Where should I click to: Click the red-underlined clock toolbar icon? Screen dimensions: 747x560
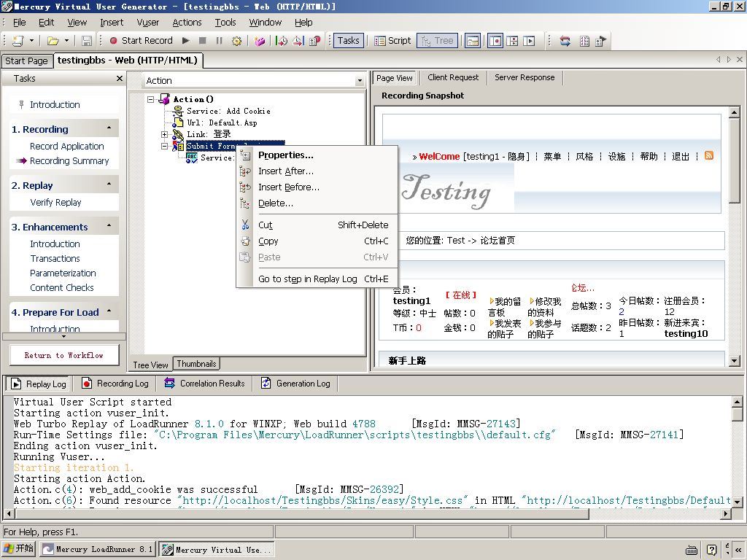click(298, 41)
